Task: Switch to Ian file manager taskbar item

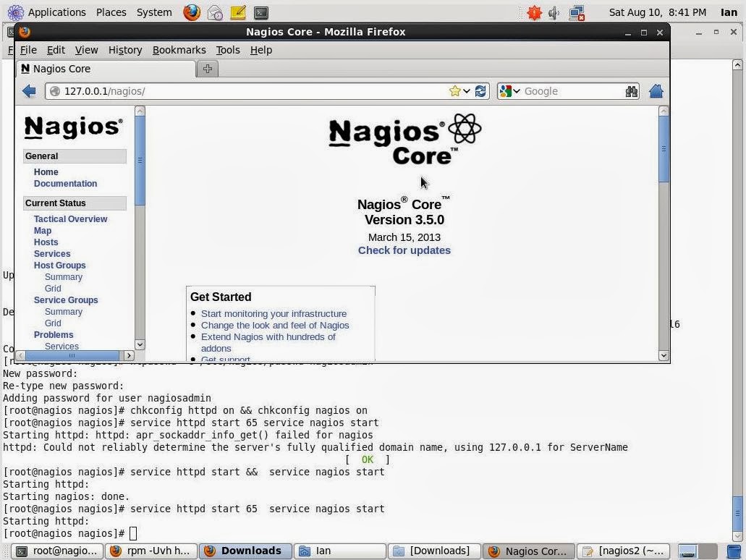Action: 339,551
